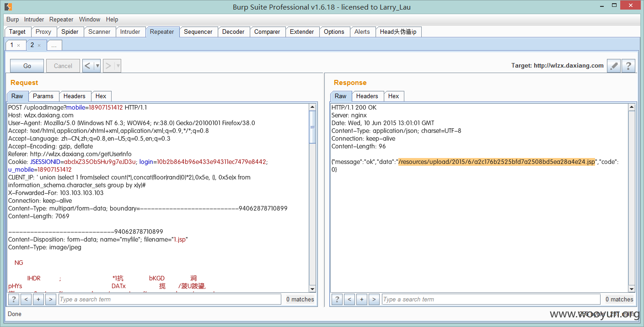Send the request with Go button
The image size is (644, 327).
pos(27,66)
